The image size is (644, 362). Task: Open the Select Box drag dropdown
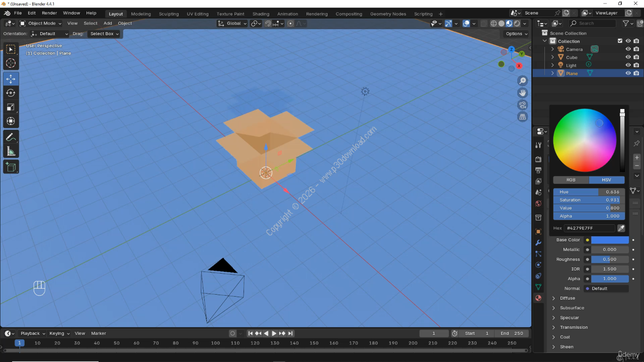point(104,34)
